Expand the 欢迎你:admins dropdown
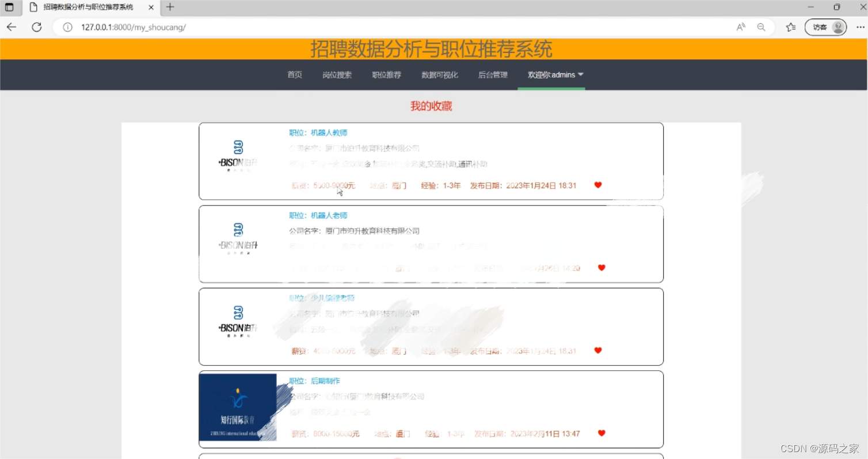The image size is (868, 459). coord(555,75)
